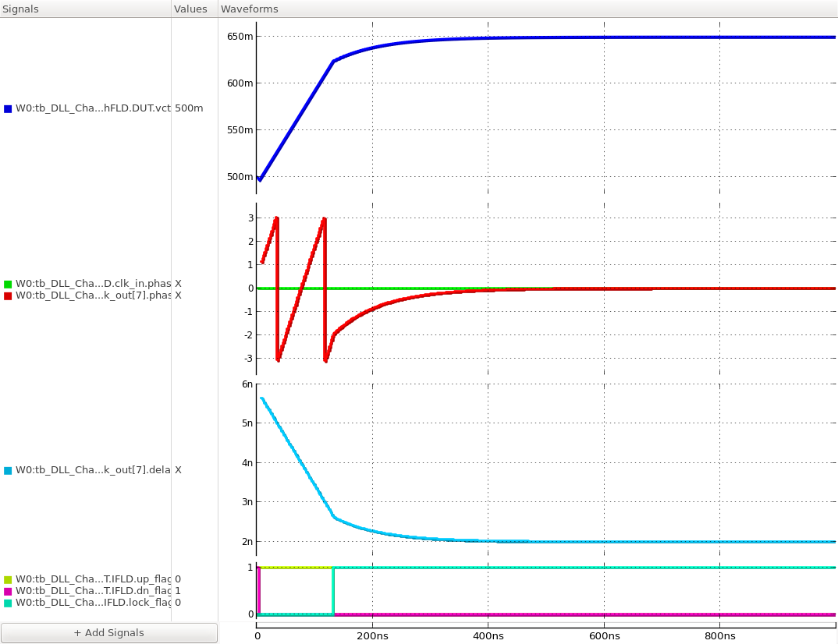Screen dimensions: 838x644
Task: Click the blue color square beside the vct signal
Action: (x=7, y=108)
